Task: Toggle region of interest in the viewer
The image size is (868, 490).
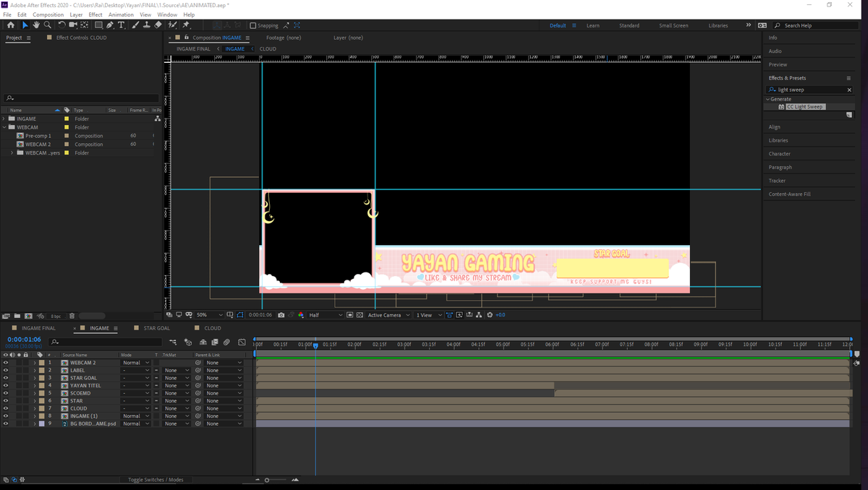Action: (x=350, y=315)
